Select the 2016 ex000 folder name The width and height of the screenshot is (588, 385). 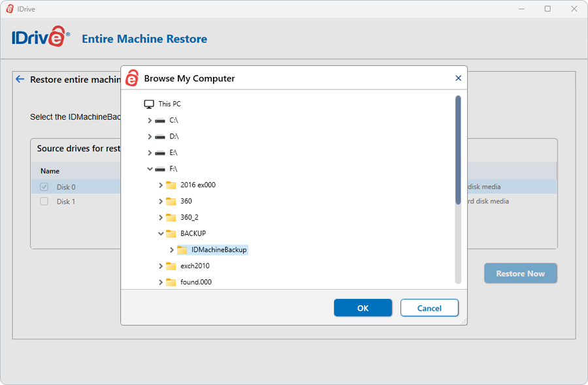click(198, 185)
